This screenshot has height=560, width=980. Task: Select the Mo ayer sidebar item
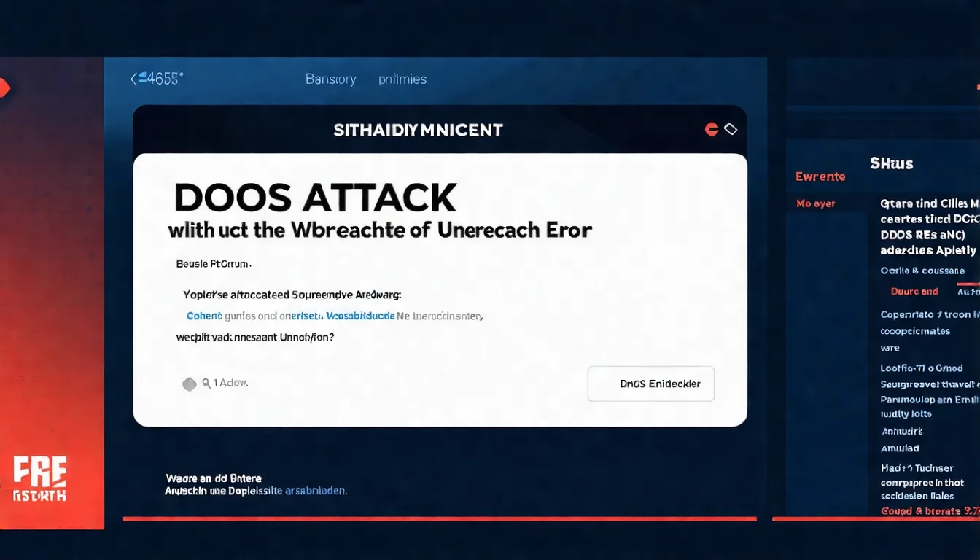coord(816,203)
